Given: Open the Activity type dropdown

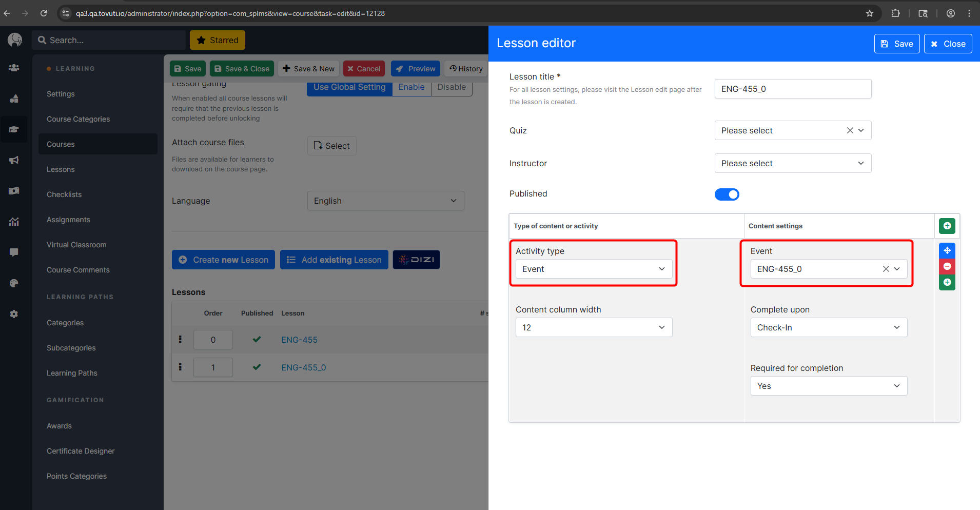Looking at the screenshot, I should coord(594,269).
